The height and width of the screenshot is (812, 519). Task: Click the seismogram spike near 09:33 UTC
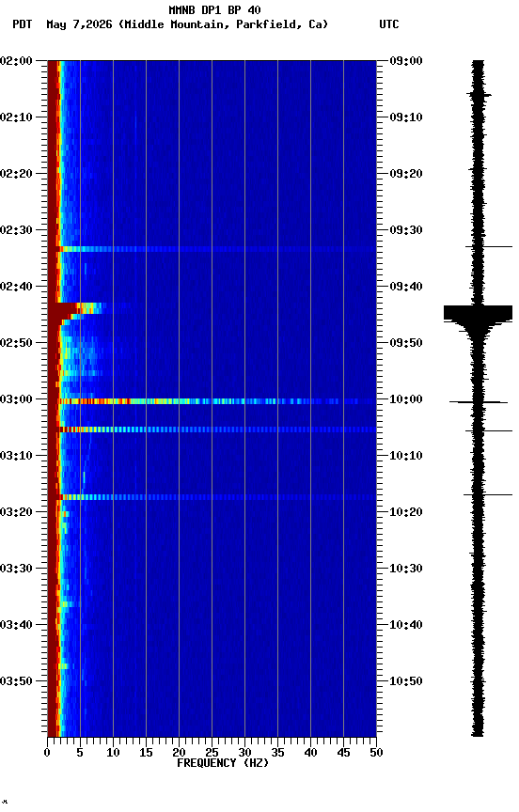[x=488, y=246]
